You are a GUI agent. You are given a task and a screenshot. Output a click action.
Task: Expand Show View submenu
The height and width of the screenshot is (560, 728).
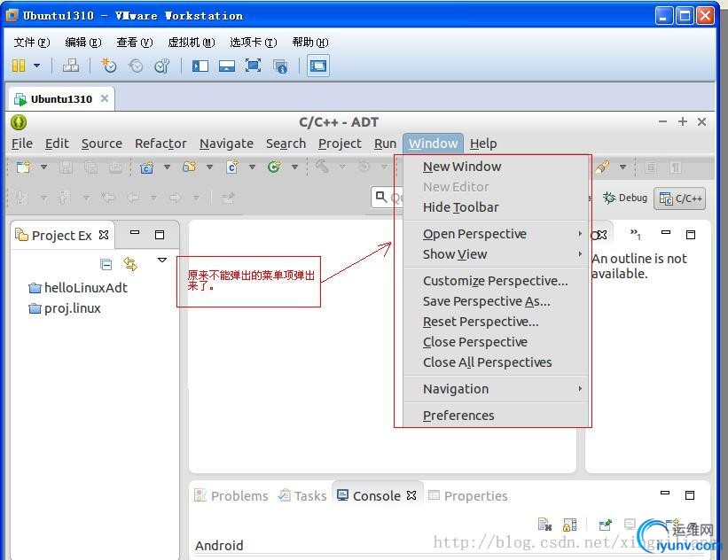pyautogui.click(x=496, y=254)
